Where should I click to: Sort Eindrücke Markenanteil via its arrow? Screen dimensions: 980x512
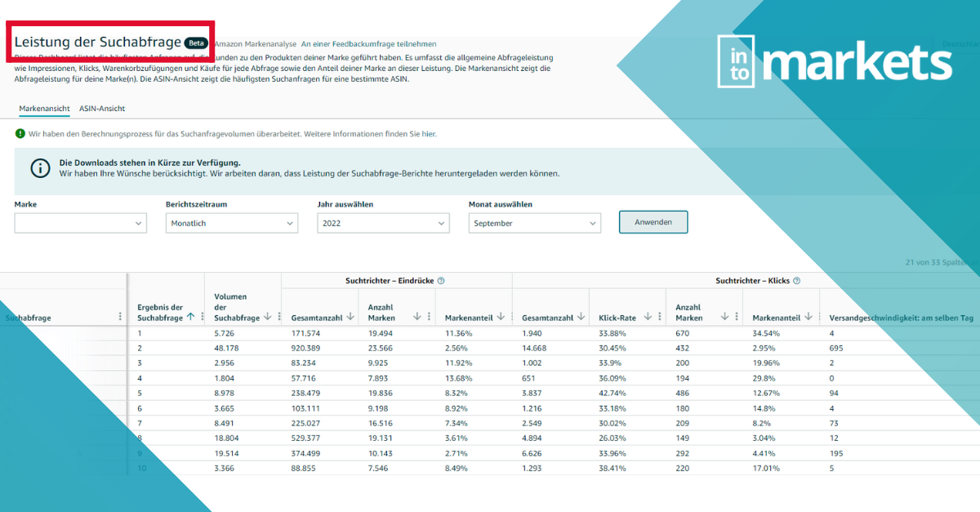[500, 317]
